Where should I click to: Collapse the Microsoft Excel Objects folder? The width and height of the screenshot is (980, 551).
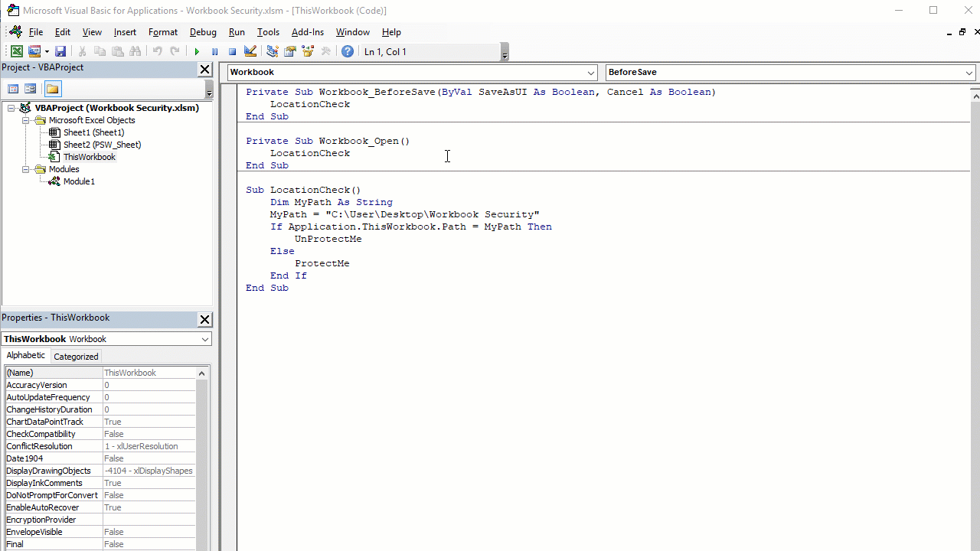[x=26, y=120]
